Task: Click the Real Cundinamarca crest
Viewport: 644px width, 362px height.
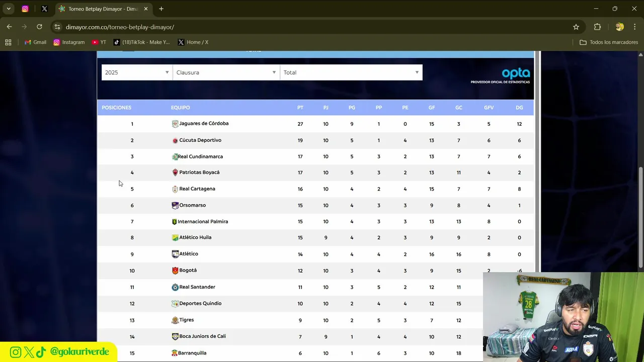Action: point(175,157)
